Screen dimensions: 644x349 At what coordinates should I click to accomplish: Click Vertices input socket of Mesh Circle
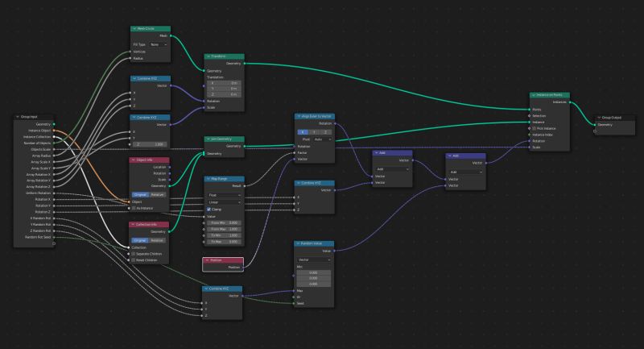tap(130, 52)
